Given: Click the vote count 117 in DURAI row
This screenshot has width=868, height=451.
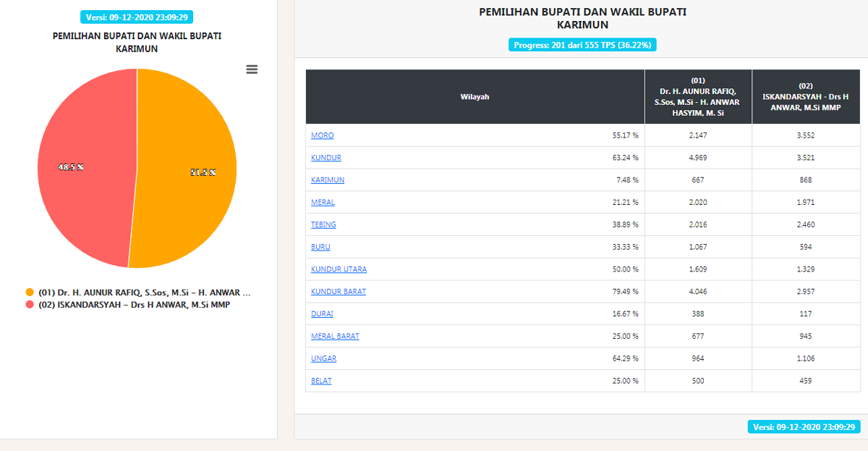Looking at the screenshot, I should [x=806, y=314].
